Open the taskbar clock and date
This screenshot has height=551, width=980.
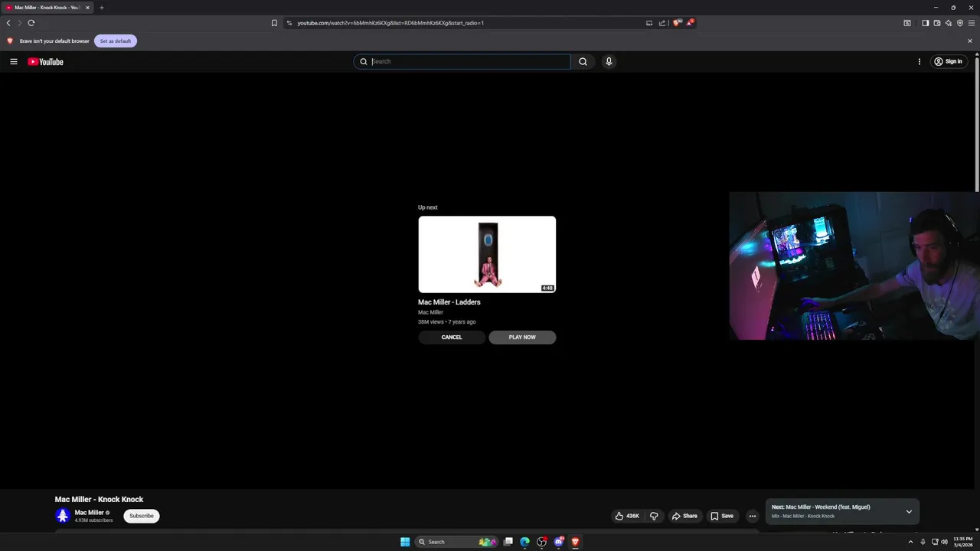963,542
